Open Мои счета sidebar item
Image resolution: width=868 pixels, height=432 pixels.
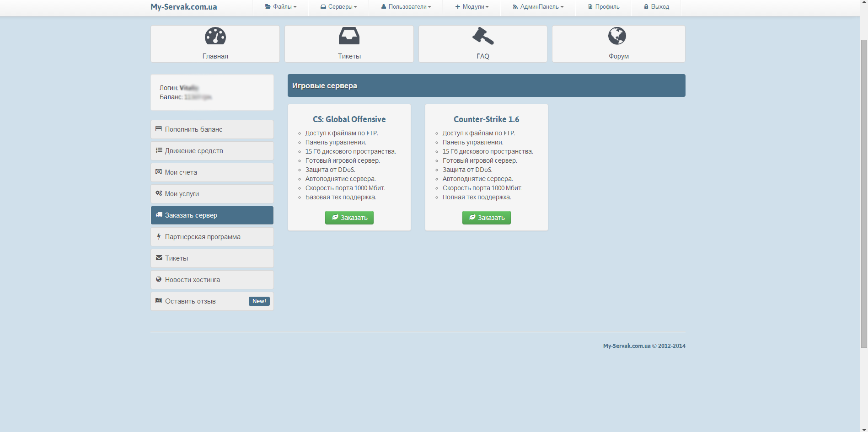tap(212, 172)
